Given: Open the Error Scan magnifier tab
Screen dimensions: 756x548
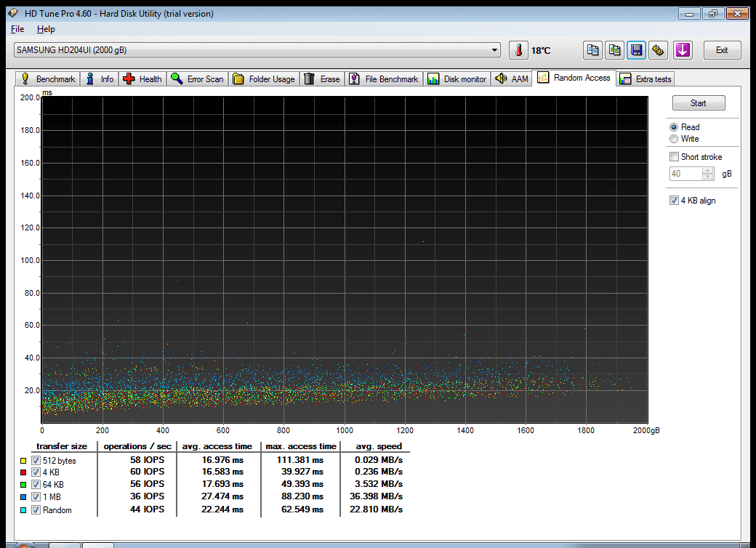Looking at the screenshot, I should click(x=198, y=79).
